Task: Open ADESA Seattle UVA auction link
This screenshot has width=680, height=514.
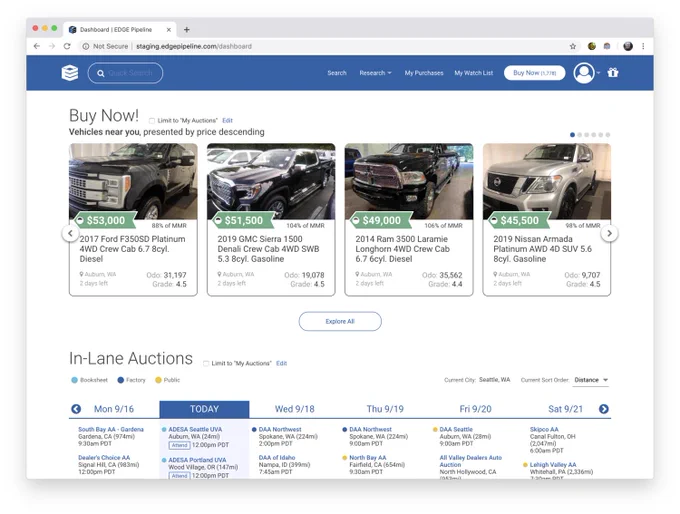Action: pyautogui.click(x=195, y=429)
